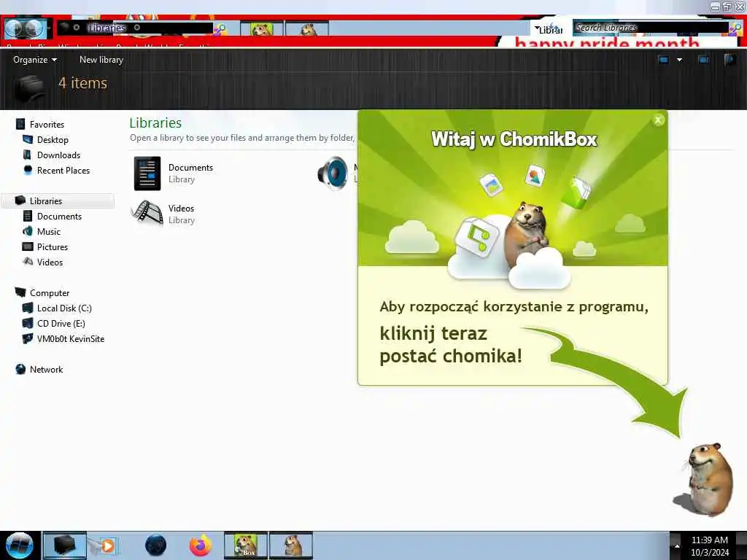Select the Documents library in main pane
The image size is (747, 560).
point(174,174)
